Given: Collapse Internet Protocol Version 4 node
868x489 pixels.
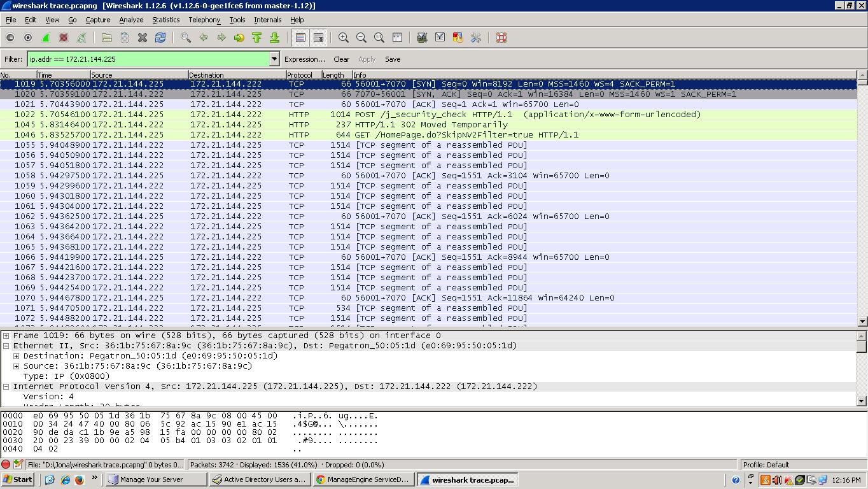Looking at the screenshot, I should (6, 386).
